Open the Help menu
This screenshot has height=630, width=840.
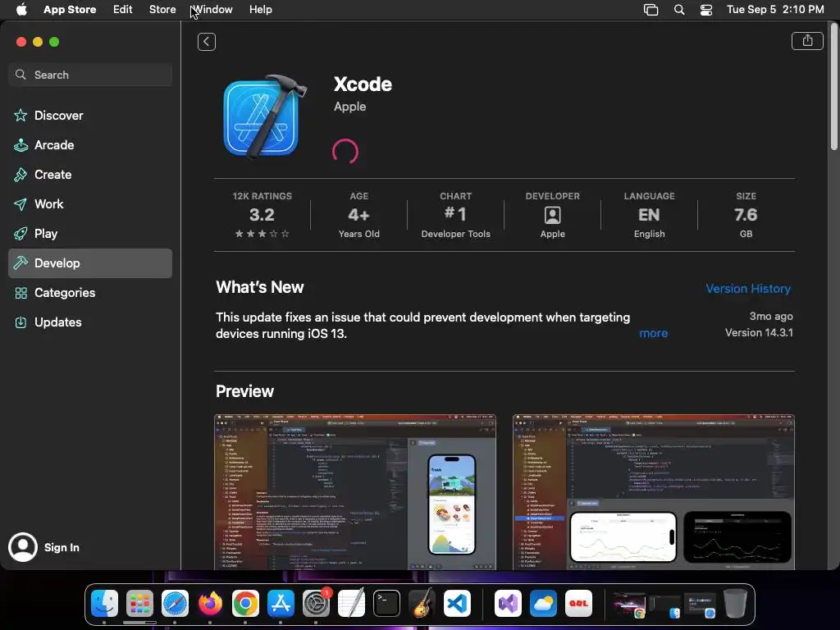pyautogui.click(x=260, y=10)
